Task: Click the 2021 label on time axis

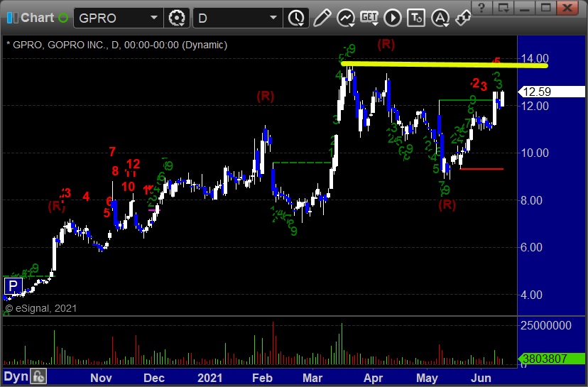Action: 209,378
